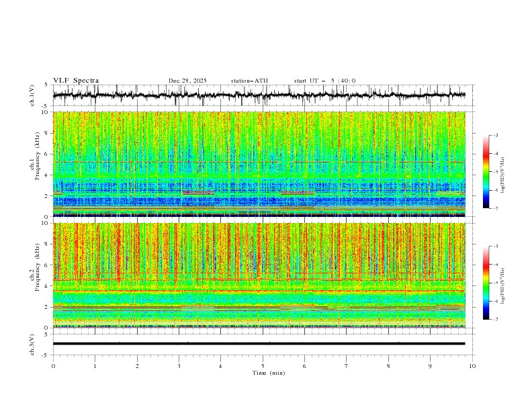
Task: Click the "-3" label on ch.1 color bar
Action: click(x=495, y=135)
